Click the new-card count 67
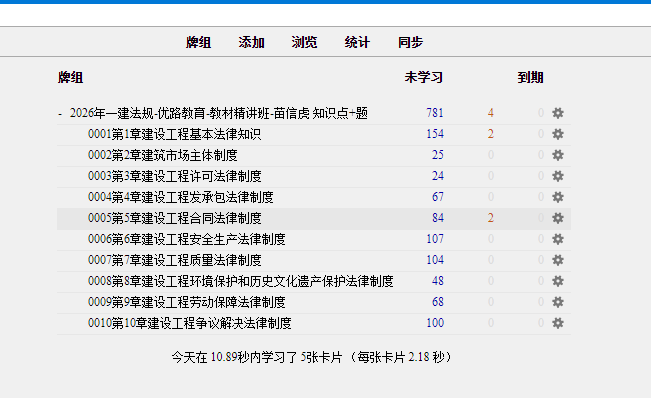The height and width of the screenshot is (398, 651). (438, 197)
